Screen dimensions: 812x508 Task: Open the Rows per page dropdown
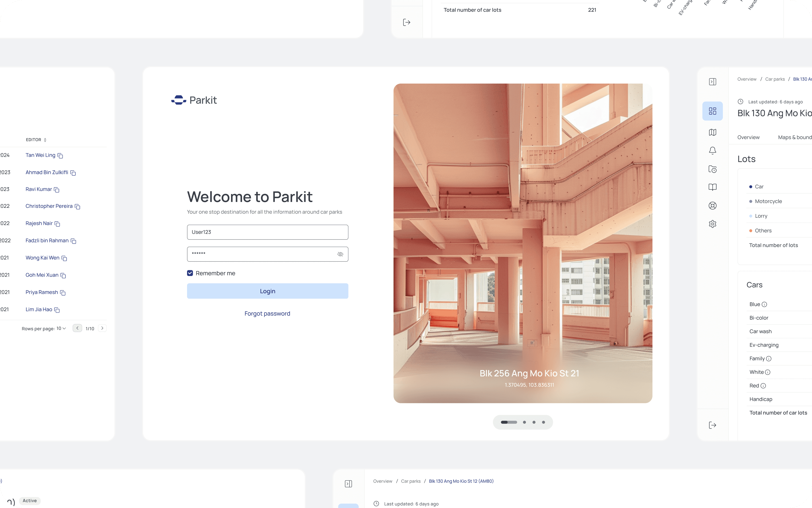click(61, 328)
